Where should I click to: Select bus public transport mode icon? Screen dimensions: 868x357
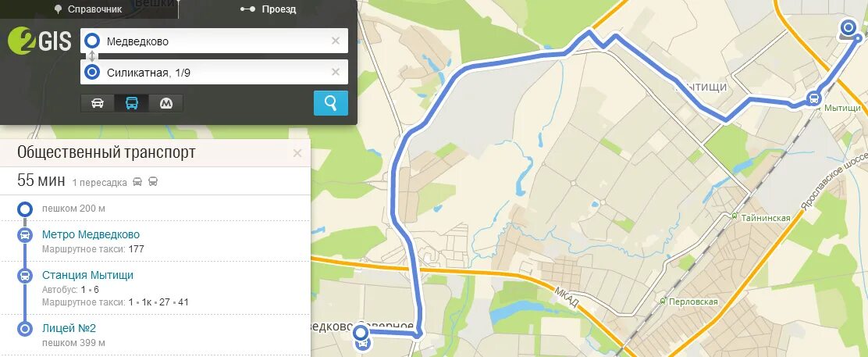click(132, 103)
